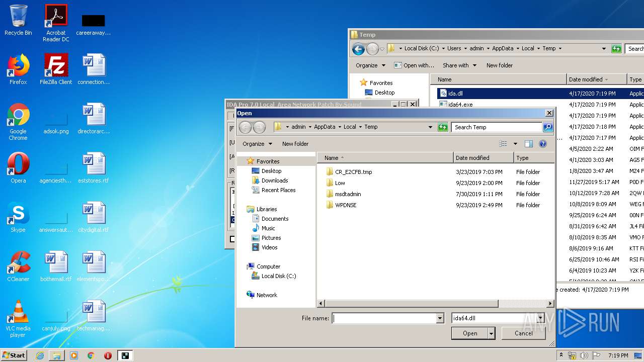
Task: Open the Recycle Bin desktop icon
Action: pos(18,20)
